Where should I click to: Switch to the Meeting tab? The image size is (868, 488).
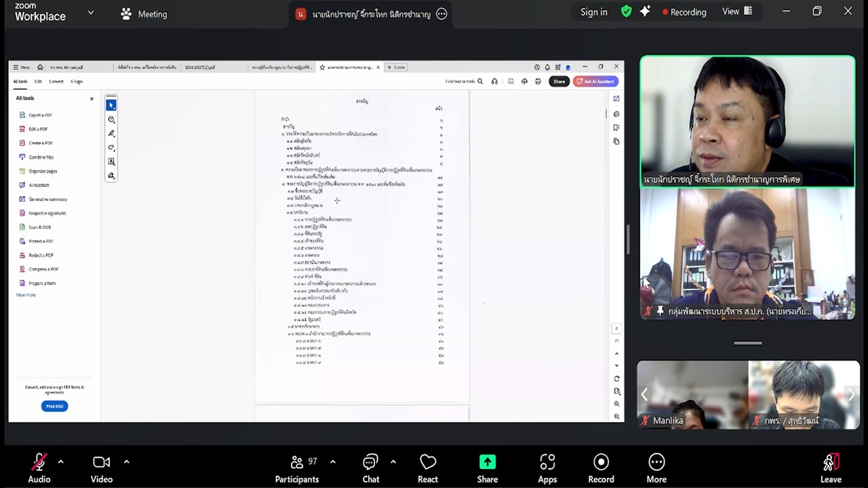[x=144, y=14]
